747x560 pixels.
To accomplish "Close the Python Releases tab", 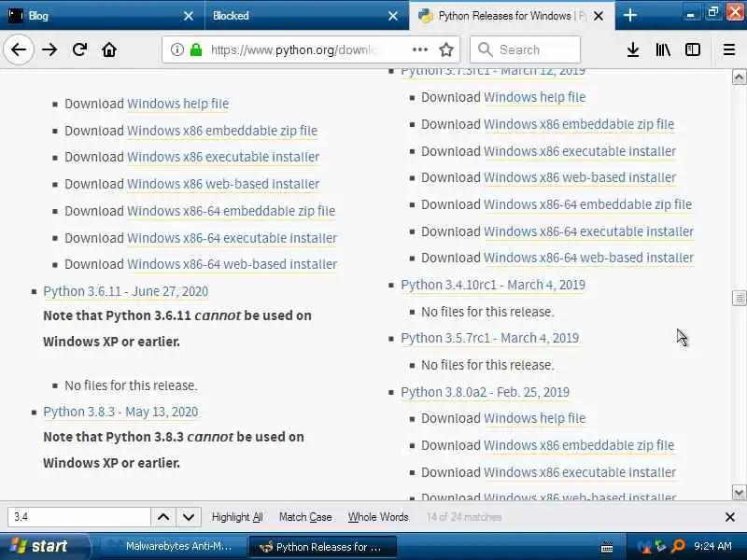I will 599,16.
